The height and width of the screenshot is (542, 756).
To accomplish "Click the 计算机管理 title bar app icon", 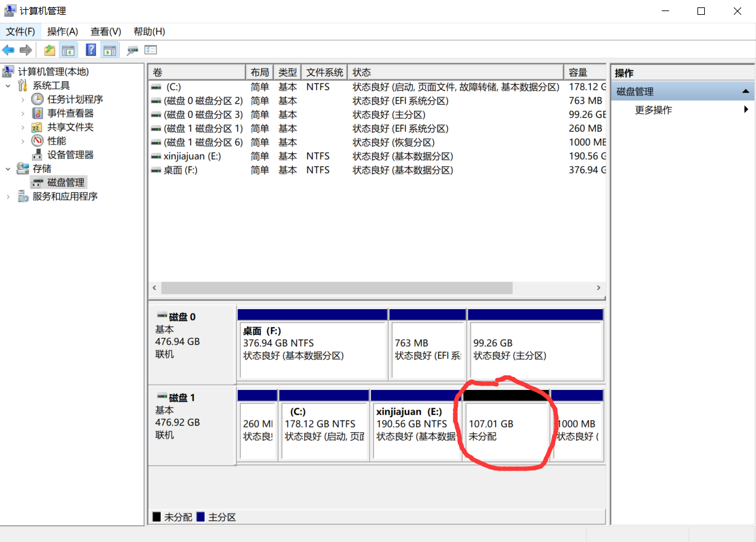I will tap(10, 10).
